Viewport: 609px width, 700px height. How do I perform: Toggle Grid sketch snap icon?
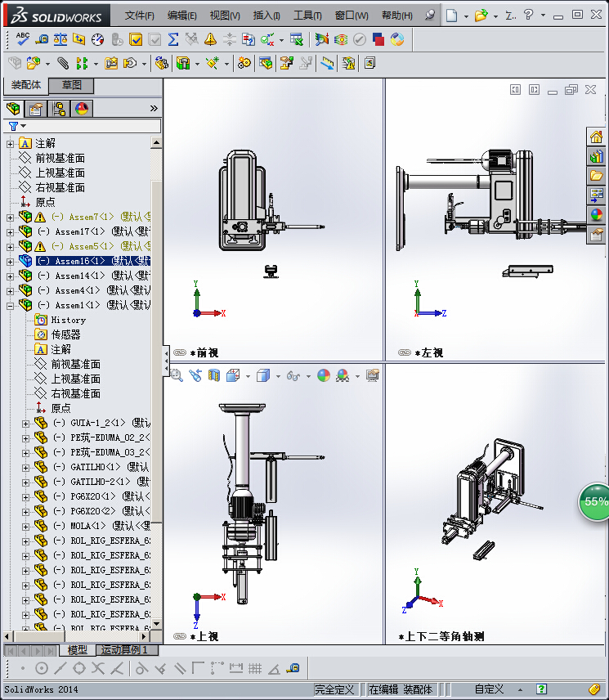255,669
